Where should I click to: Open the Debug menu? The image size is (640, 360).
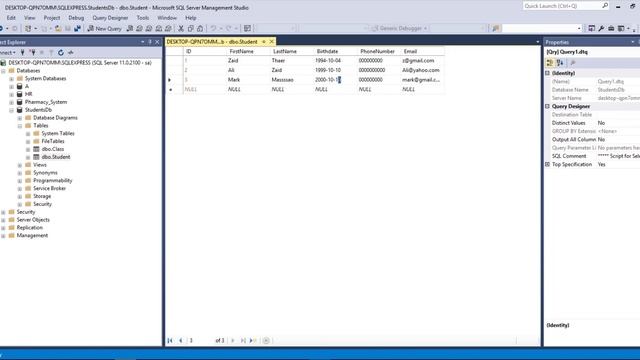pos(76,18)
